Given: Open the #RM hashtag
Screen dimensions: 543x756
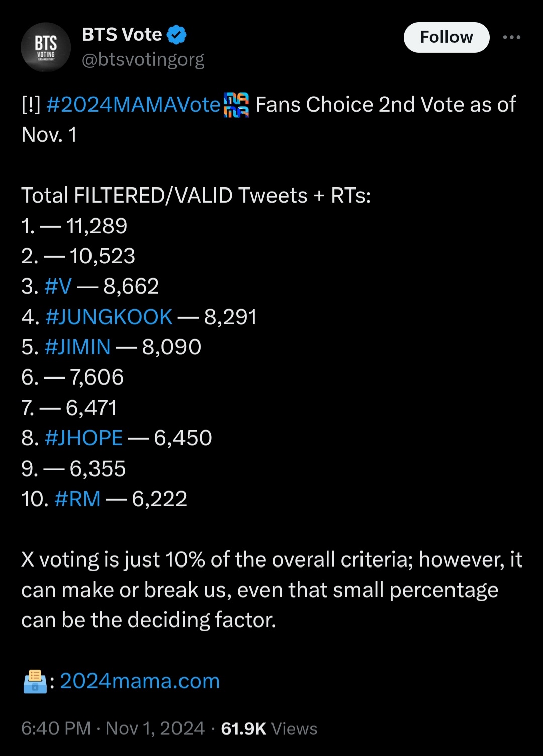Looking at the screenshot, I should [77, 499].
